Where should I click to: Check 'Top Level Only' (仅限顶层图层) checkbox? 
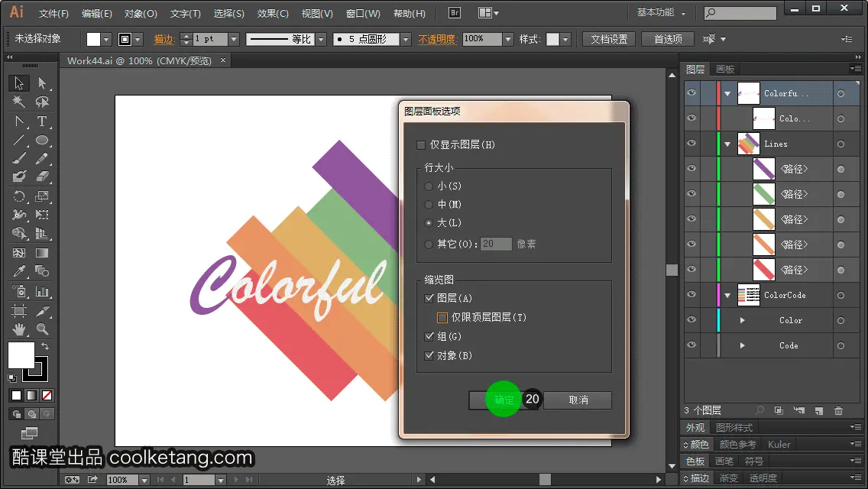[442, 318]
